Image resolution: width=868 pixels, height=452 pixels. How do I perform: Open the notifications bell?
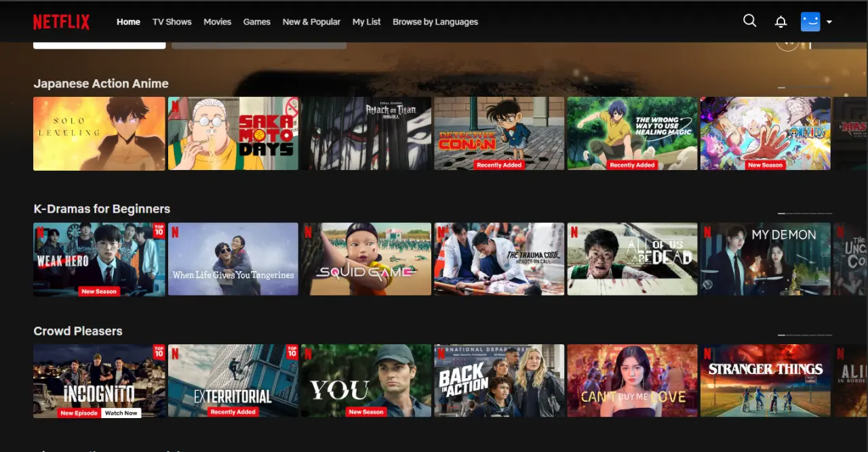coord(781,22)
